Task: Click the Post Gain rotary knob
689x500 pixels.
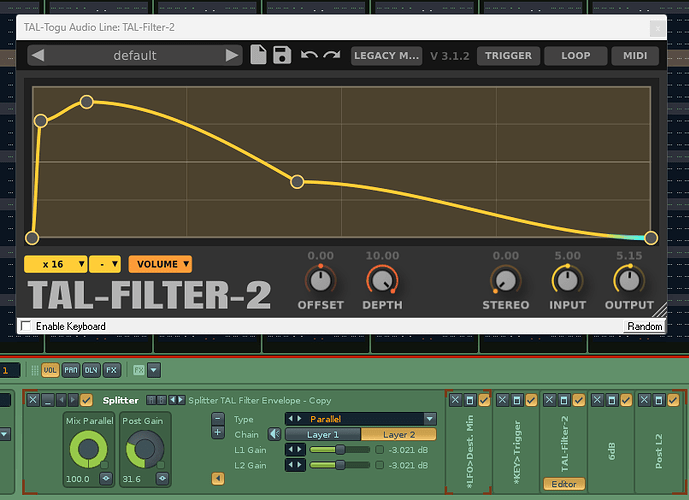Action: click(145, 449)
